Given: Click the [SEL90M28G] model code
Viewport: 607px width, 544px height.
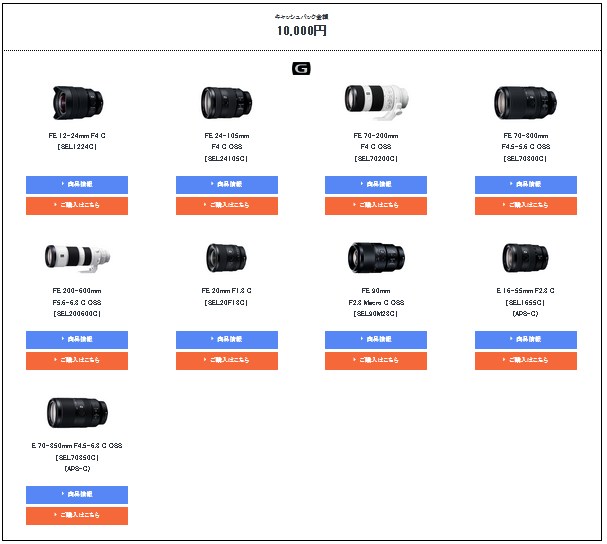Looking at the screenshot, I should click(376, 313).
